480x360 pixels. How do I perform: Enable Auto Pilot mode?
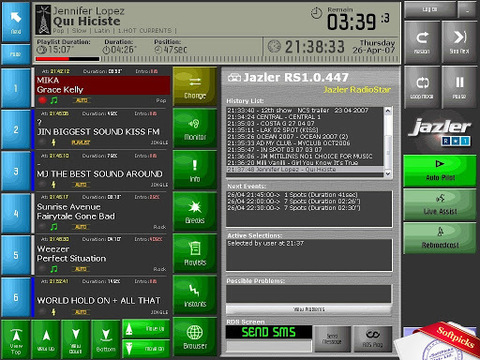(x=440, y=171)
